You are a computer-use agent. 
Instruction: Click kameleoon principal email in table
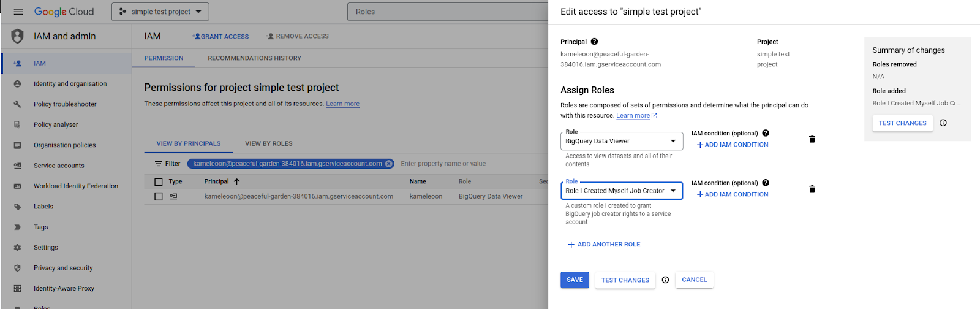pos(299,197)
